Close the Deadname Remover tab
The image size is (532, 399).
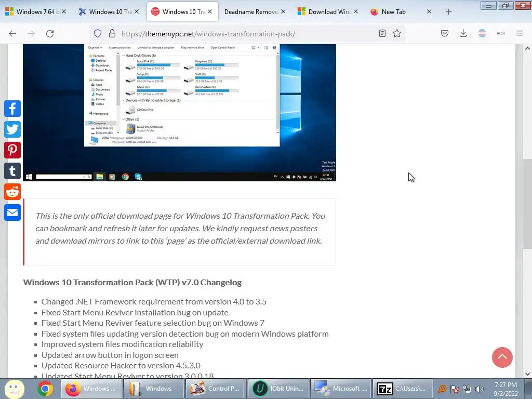(x=283, y=11)
